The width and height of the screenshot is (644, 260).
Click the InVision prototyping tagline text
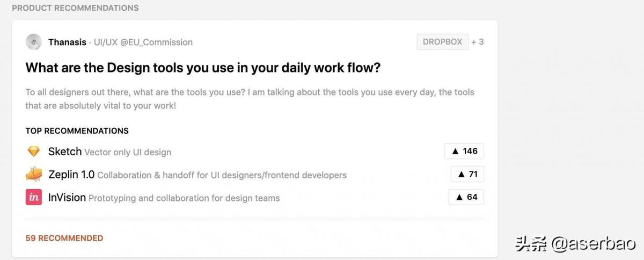click(x=184, y=198)
